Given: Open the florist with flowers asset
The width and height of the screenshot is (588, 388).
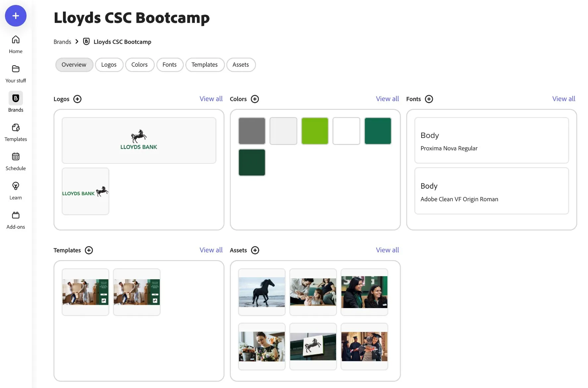Looking at the screenshot, I should [x=262, y=347].
